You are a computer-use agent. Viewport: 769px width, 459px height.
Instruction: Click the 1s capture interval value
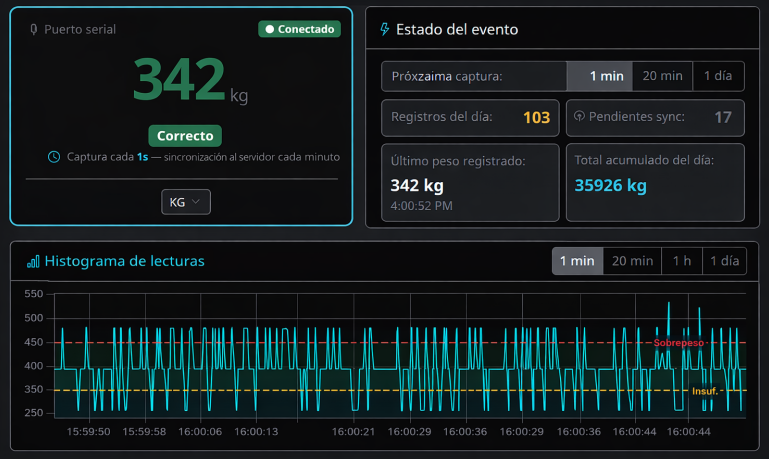[142, 157]
